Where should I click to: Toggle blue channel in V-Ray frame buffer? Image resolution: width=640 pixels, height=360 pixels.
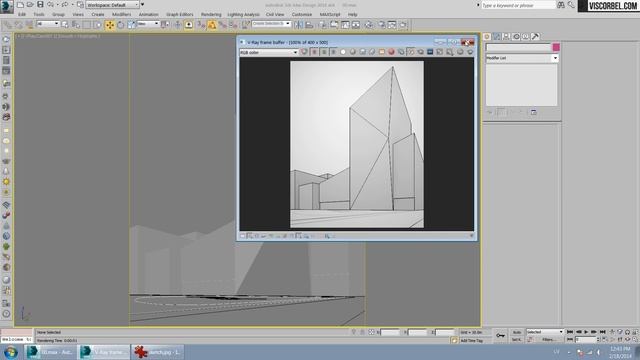333,52
